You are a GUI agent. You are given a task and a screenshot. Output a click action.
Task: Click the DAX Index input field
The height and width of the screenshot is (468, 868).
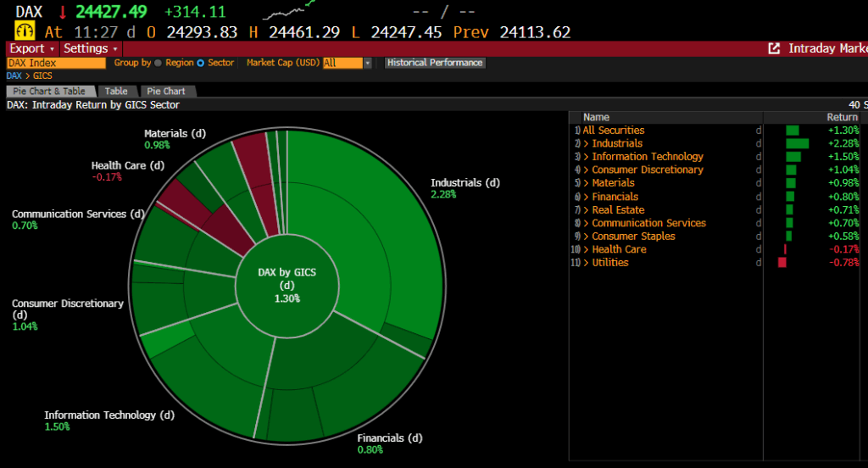56,63
